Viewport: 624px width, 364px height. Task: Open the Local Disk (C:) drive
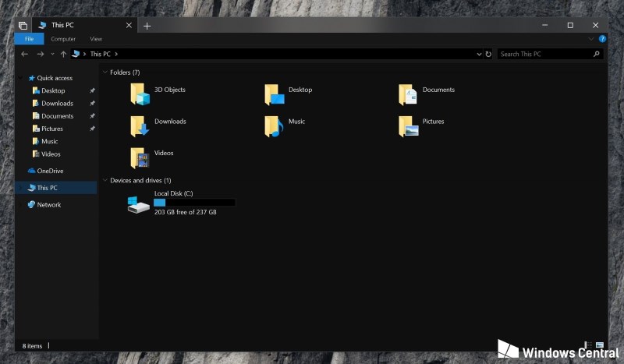[139, 203]
